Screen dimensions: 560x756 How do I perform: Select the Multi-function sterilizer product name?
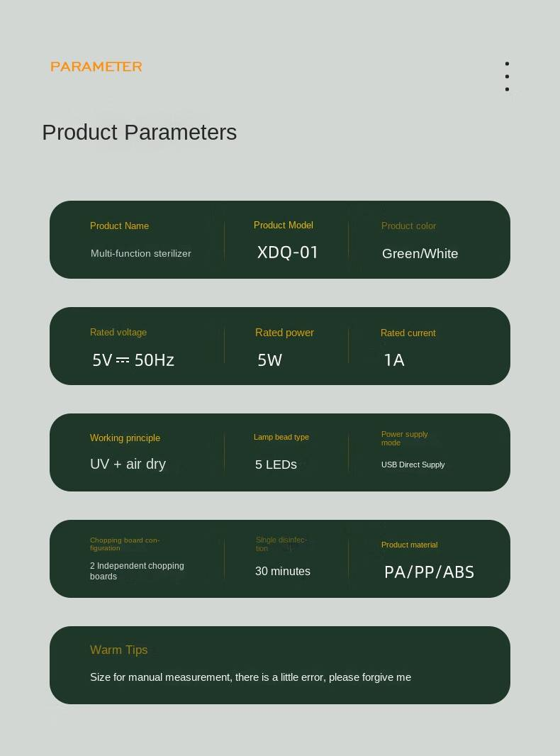[x=140, y=253]
